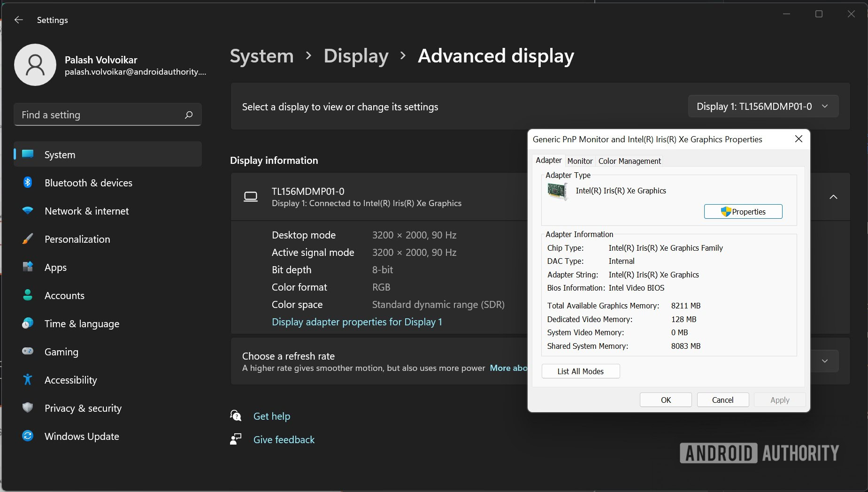Screen dimensions: 868x492
Task: Collapse the TL156MDMP01-0 display info section
Action: click(x=833, y=197)
